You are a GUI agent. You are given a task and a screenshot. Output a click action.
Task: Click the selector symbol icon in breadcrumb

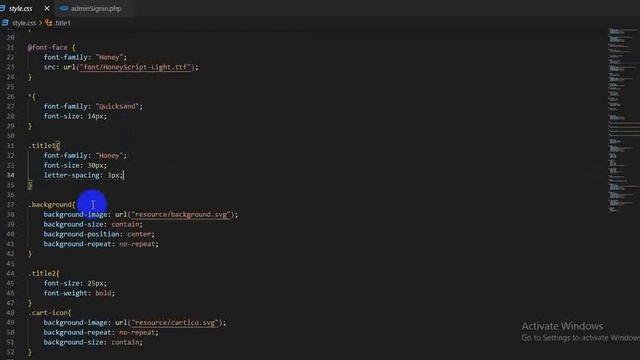coord(49,23)
